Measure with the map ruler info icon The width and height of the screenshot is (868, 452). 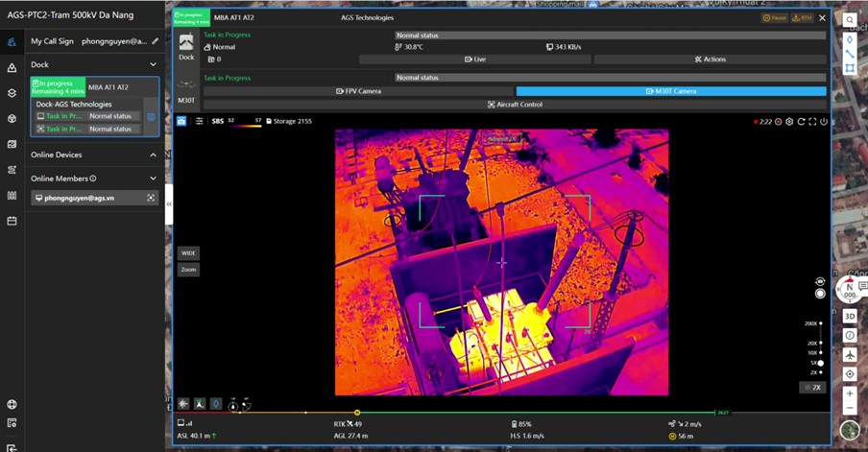850,335
